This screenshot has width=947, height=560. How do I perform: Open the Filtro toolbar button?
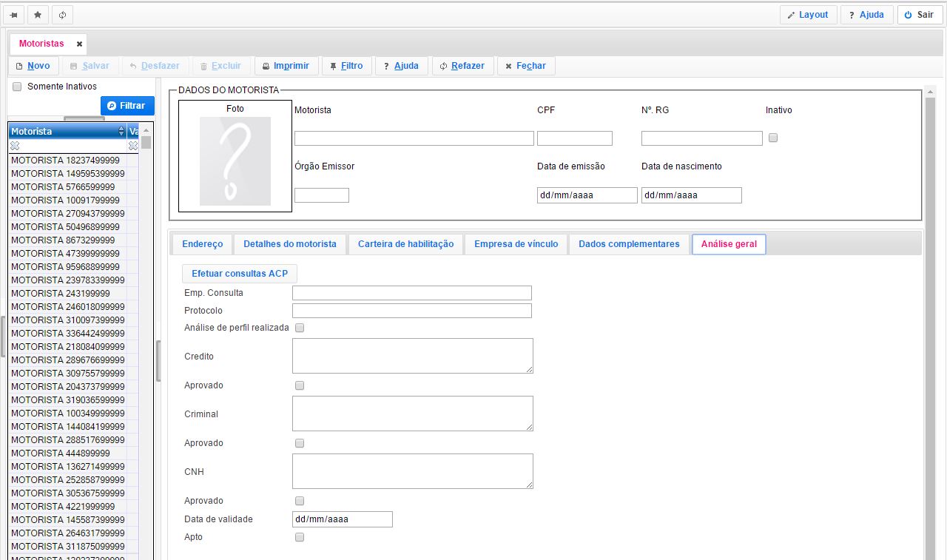click(346, 66)
